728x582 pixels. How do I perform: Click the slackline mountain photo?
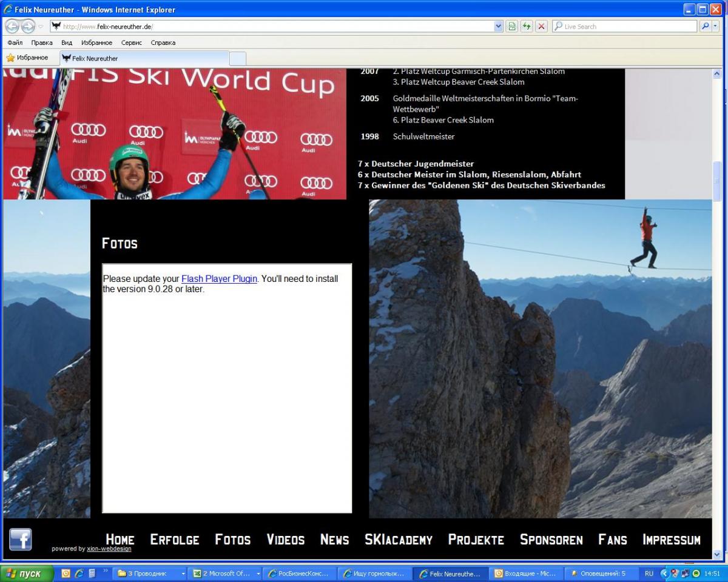541,359
